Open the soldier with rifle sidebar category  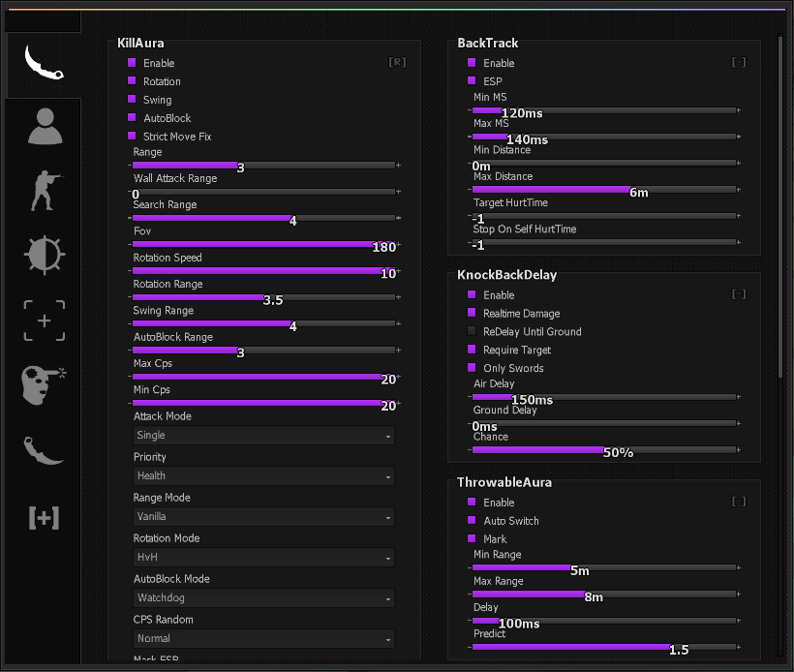click(46, 191)
